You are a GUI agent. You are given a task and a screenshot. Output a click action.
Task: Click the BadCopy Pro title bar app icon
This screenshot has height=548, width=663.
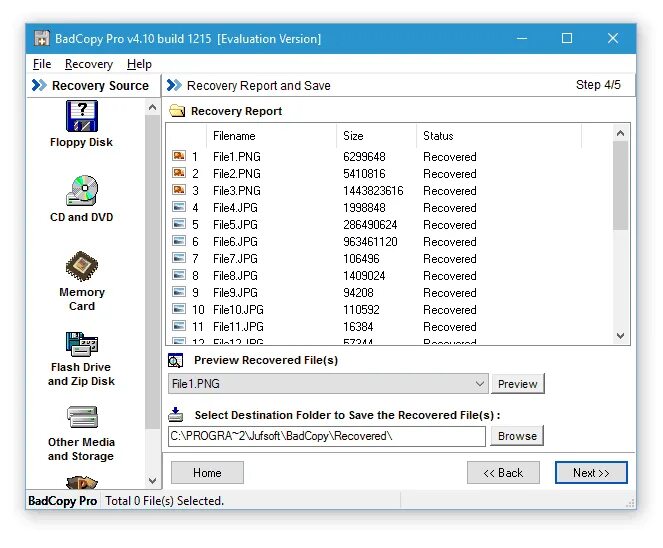41,38
